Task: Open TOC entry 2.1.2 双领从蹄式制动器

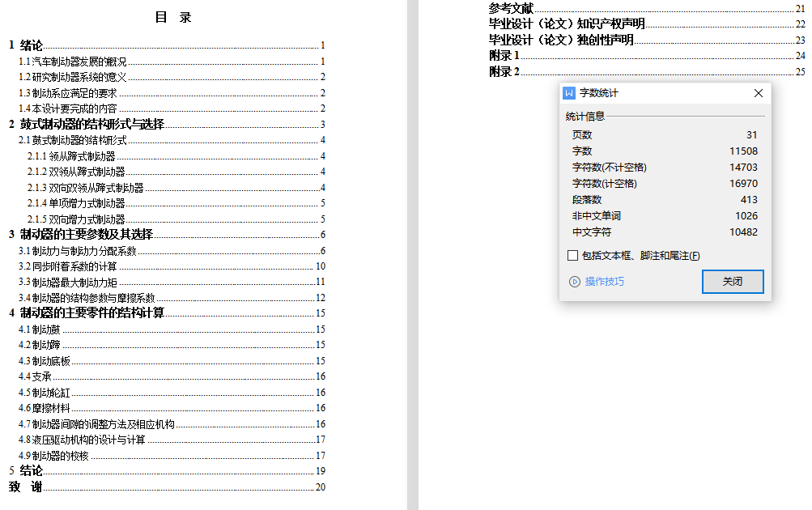Action: point(176,172)
